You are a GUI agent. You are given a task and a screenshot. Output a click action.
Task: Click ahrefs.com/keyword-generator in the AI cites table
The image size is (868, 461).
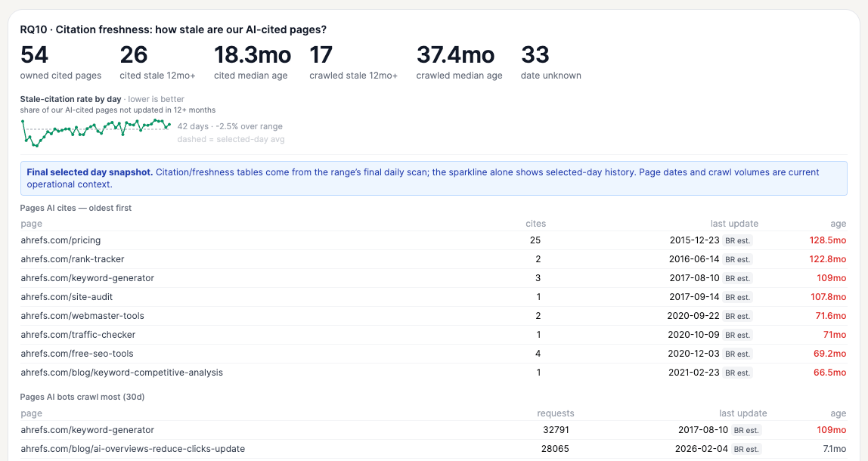click(x=433, y=278)
